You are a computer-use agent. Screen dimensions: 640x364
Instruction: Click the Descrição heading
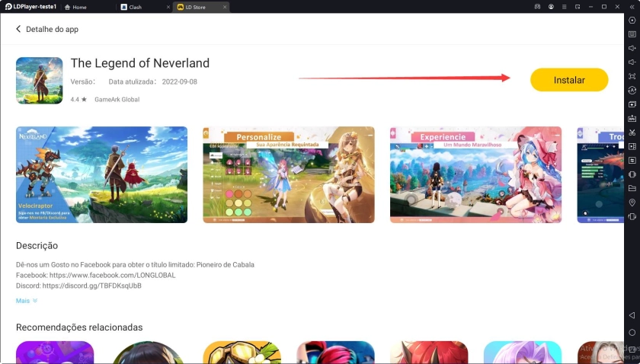click(37, 246)
